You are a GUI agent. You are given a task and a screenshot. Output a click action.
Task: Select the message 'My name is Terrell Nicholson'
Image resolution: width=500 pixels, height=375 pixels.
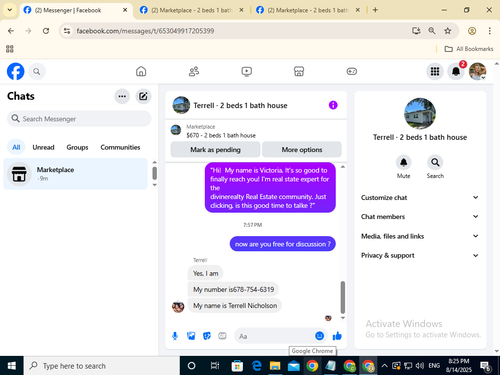[235, 306]
